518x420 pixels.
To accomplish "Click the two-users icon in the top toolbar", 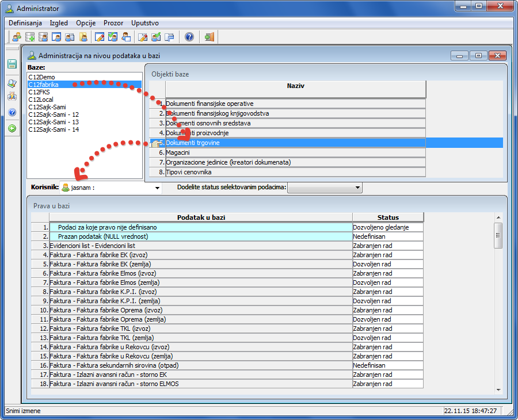I will click(16, 37).
